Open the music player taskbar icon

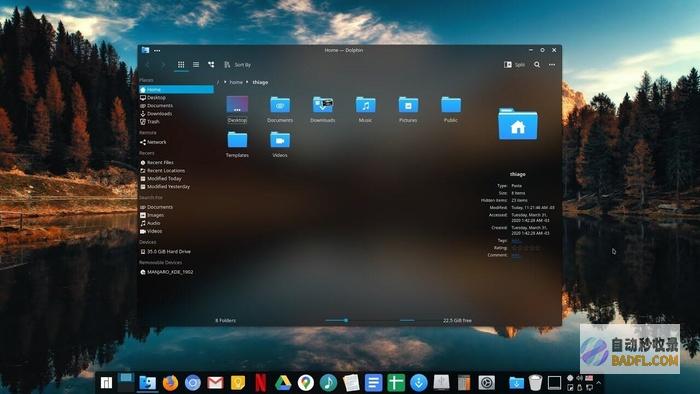click(329, 383)
